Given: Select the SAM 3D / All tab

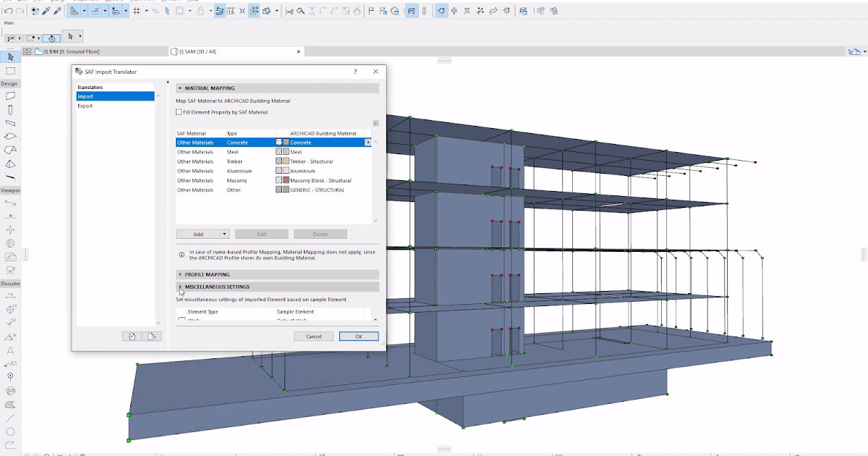Looking at the screenshot, I should pyautogui.click(x=197, y=51).
